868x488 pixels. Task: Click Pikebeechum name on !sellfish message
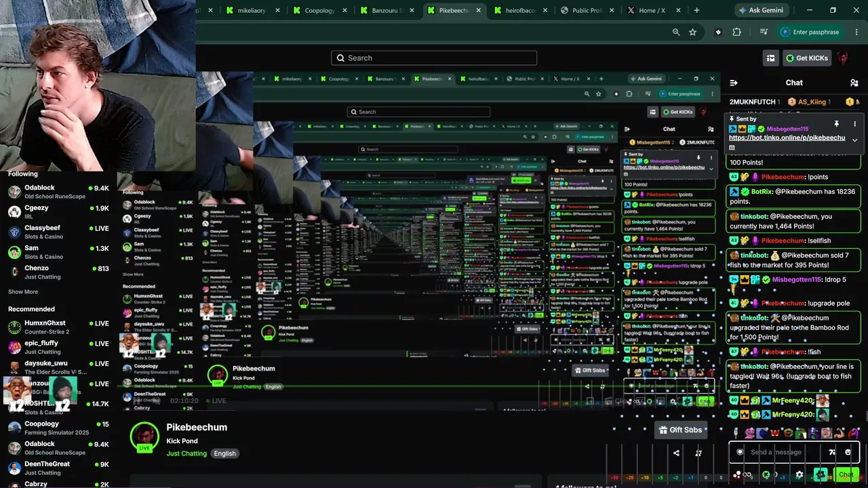(x=783, y=241)
